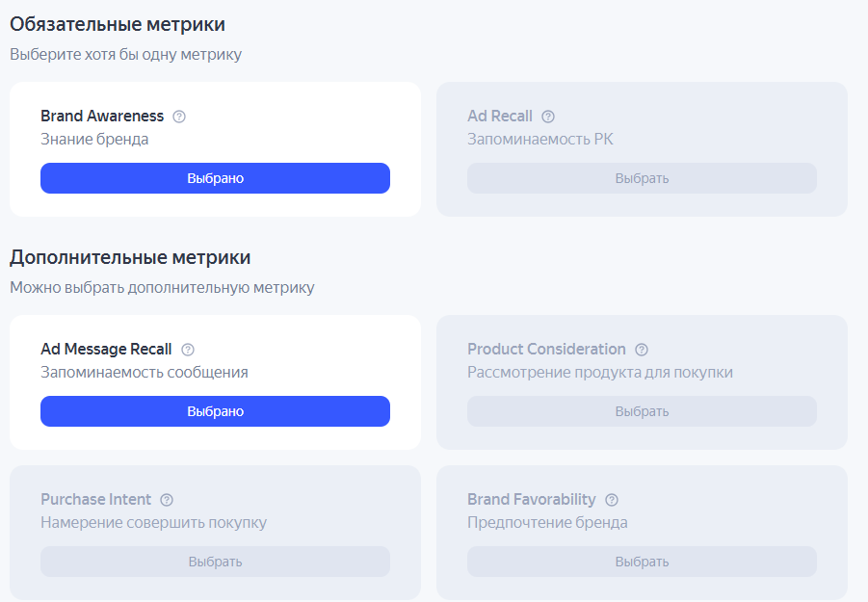Click 'Выбрать' in the Brand Favorability card
Screen dimensions: 868x602
(x=642, y=562)
